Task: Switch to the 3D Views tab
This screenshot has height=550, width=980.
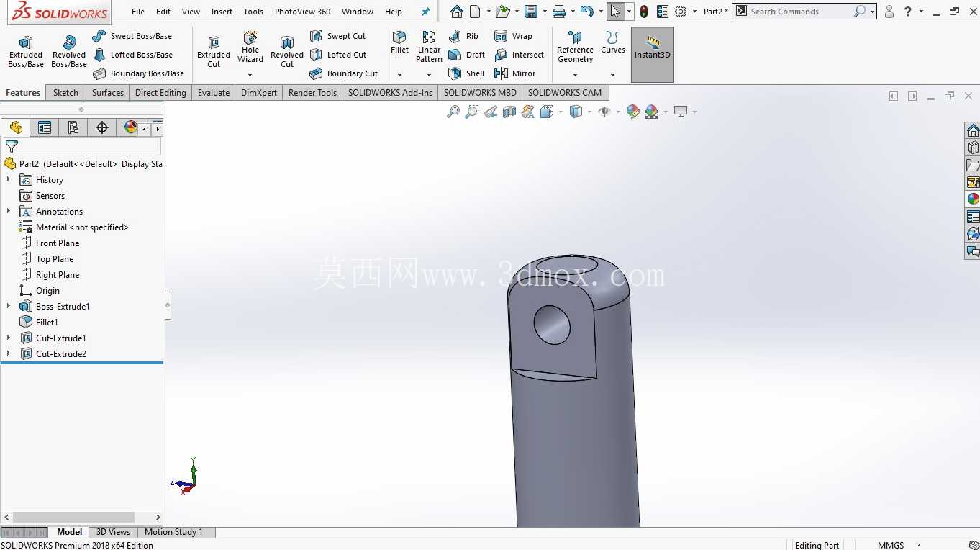Action: (x=114, y=532)
